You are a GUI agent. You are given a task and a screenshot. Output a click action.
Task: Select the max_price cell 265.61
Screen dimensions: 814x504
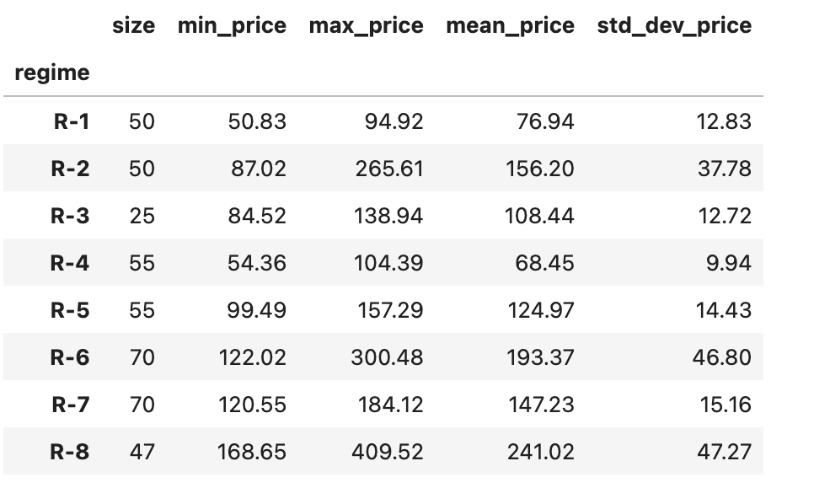[x=389, y=169]
